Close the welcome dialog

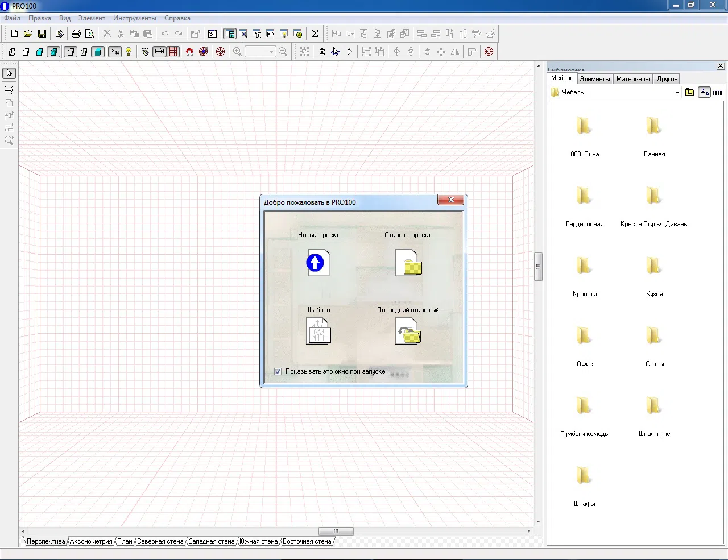tap(451, 200)
